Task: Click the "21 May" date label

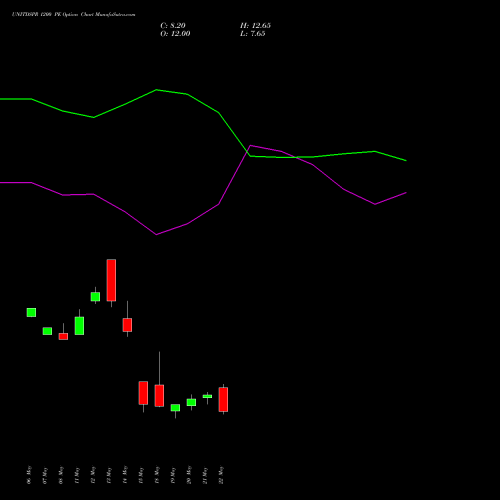Action: 205,475
